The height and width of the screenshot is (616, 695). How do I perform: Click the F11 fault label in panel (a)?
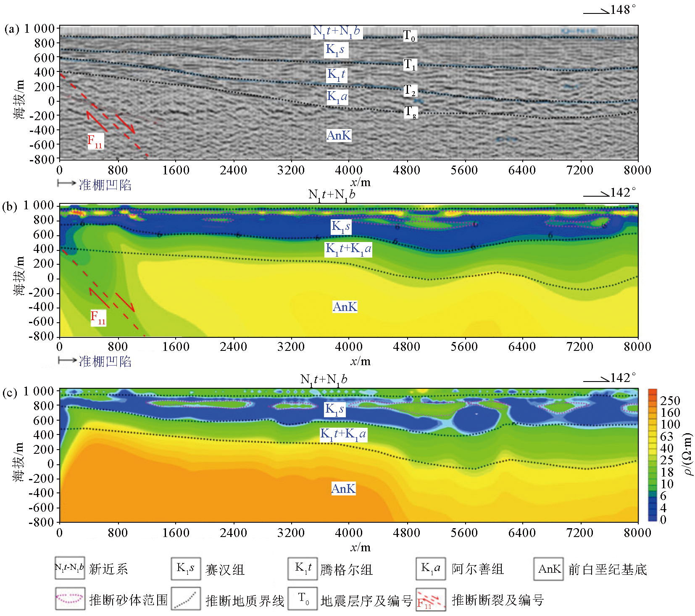(x=95, y=141)
